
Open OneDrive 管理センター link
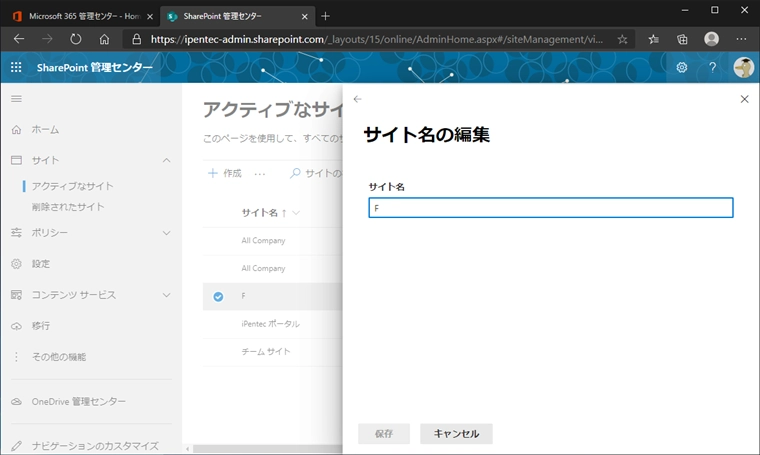click(x=79, y=402)
